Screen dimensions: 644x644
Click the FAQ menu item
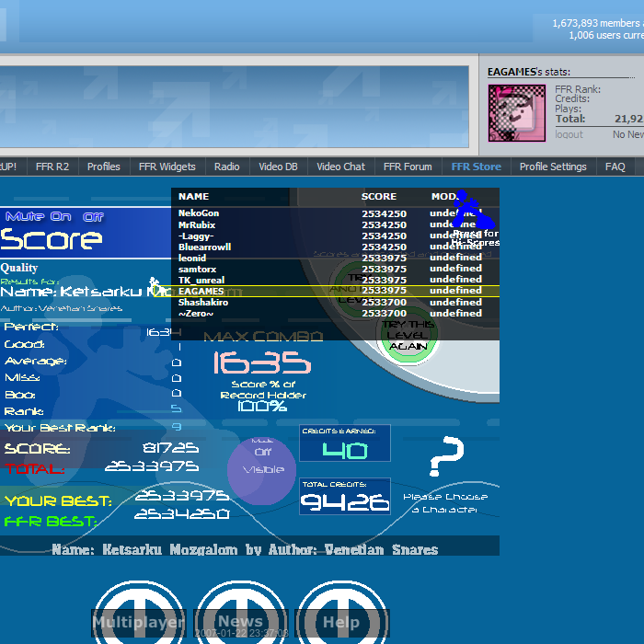coord(615,167)
